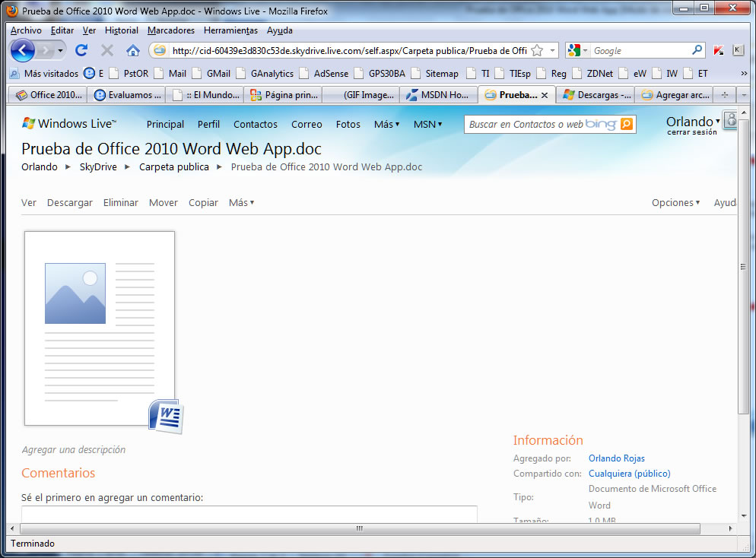The height and width of the screenshot is (558, 756).
Task: Click the orange Bing search button
Action: click(626, 124)
